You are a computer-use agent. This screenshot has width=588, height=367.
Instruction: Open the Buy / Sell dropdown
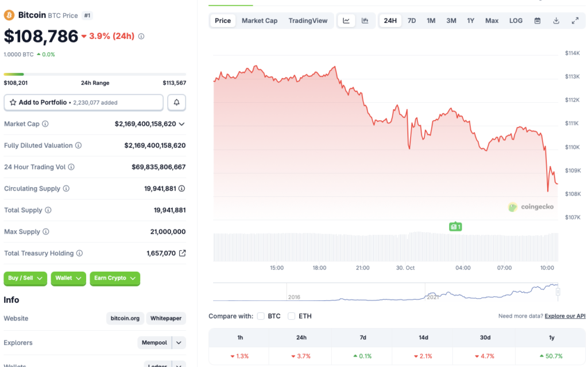coord(25,278)
